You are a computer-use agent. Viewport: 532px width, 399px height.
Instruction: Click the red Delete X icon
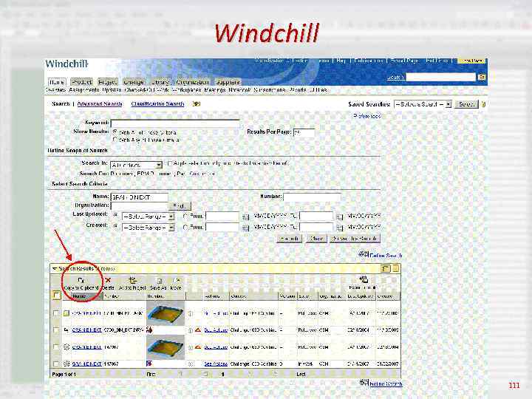pyautogui.click(x=108, y=280)
